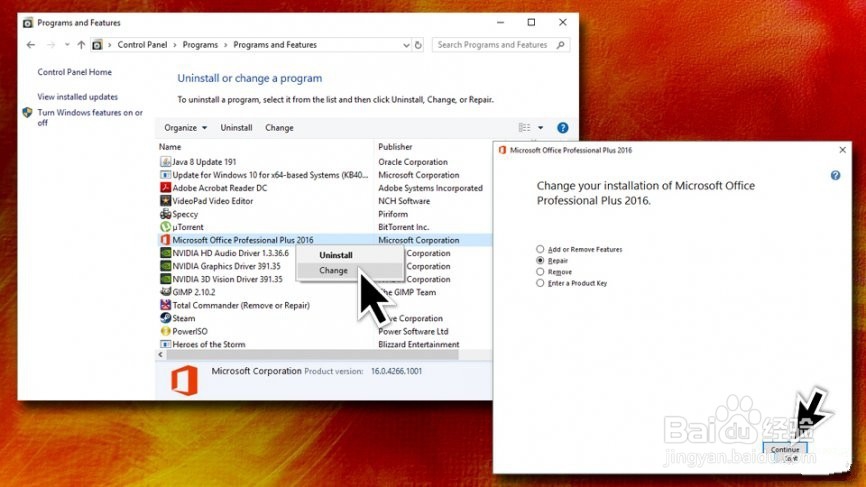Click the Total Commander icon
Viewport: 866px width, 487px height.
point(165,305)
